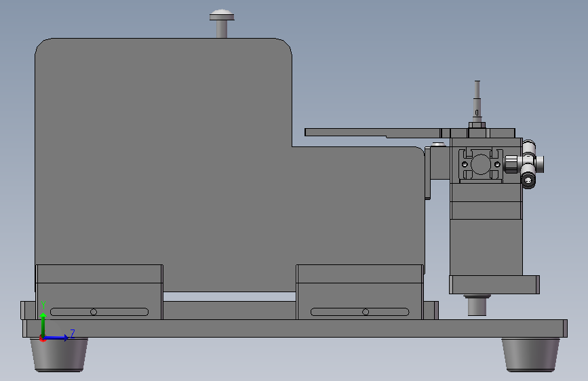Select the rail between the two brackets
The image size is (588, 381).
point(229,310)
